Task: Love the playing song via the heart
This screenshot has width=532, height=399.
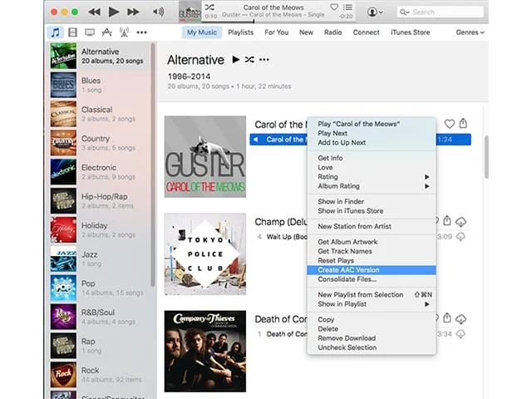Action: (x=334, y=7)
